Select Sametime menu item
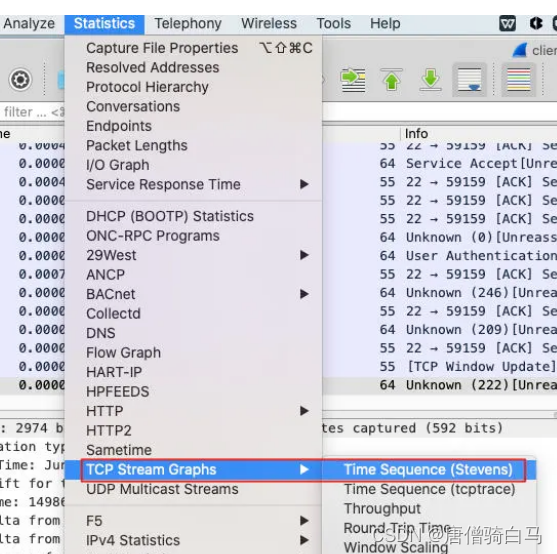The image size is (557, 554). (x=193, y=450)
